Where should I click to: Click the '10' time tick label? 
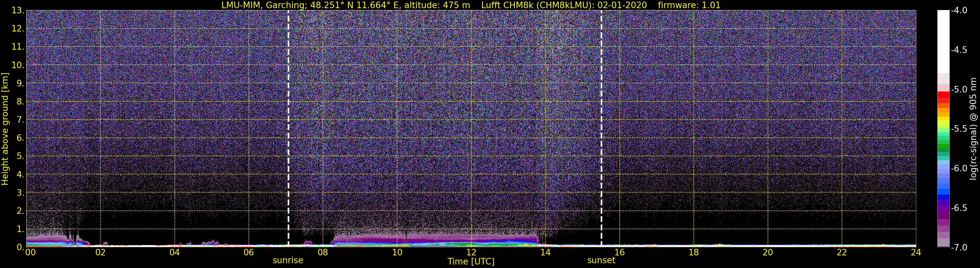pyautogui.click(x=397, y=252)
